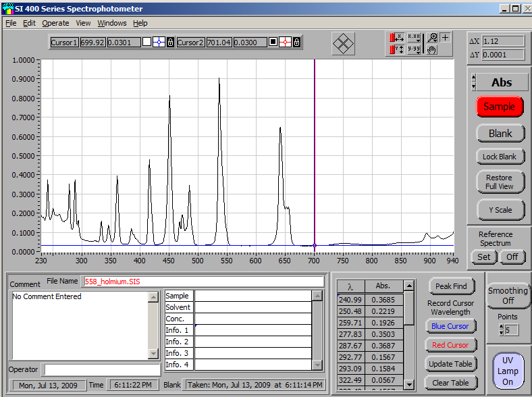Select the crosshair cursor tool

(446, 38)
